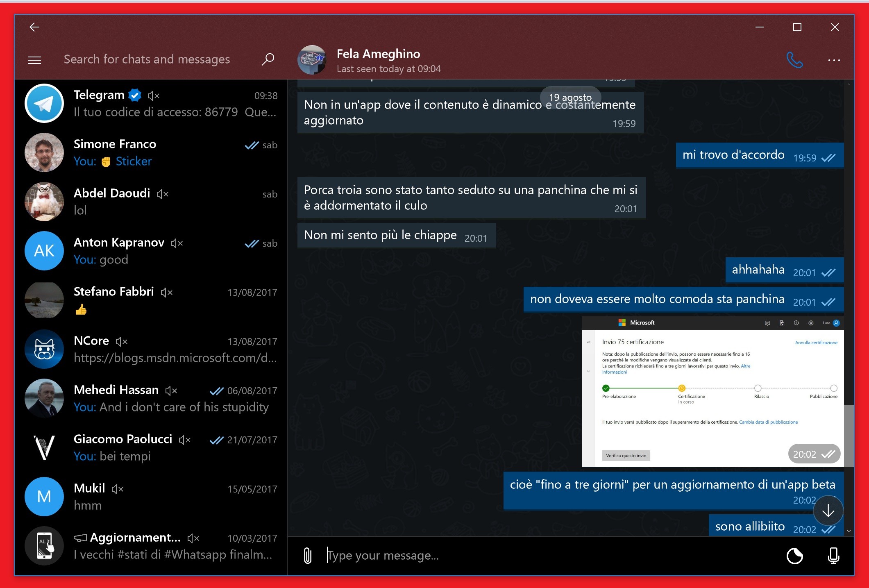
Task: Click the 'mi trovo d'accordo' message
Action: pyautogui.click(x=760, y=155)
